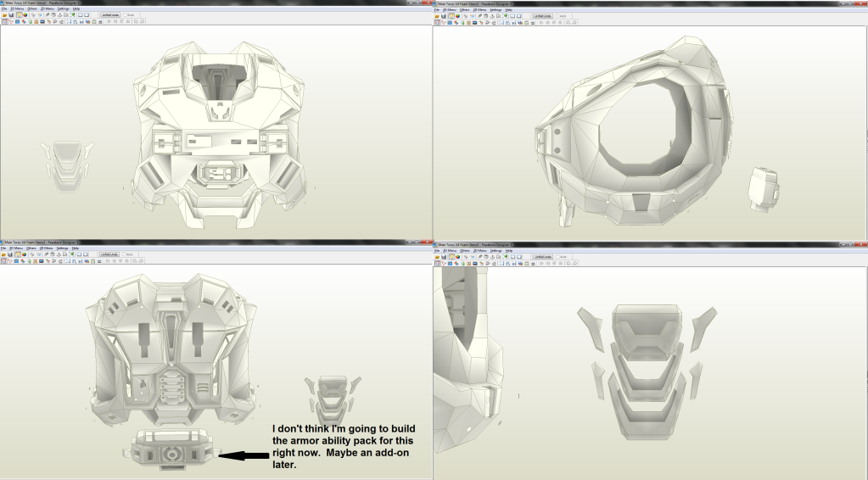Click the Open file icon in bottom-left window
This screenshot has height=480, width=868.
(3, 254)
